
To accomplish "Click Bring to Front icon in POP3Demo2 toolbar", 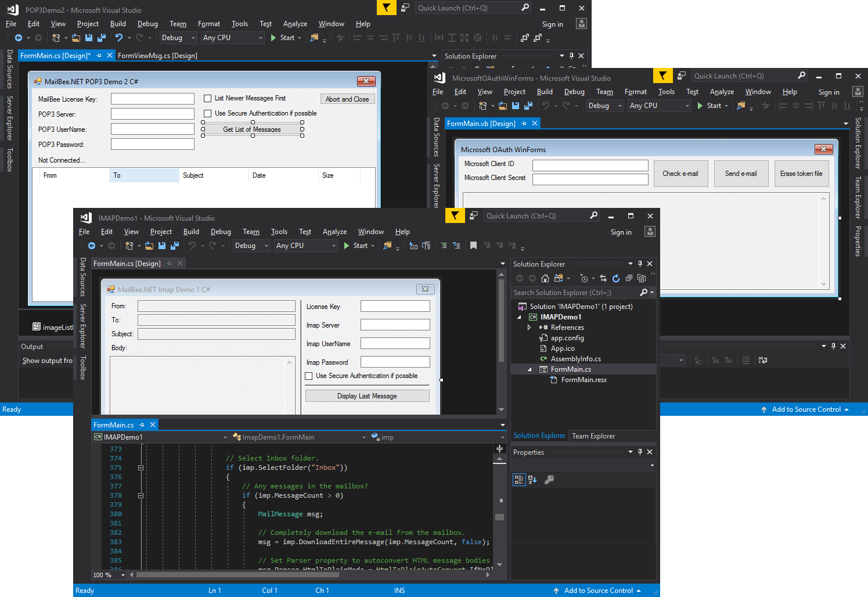I will 525,38.
